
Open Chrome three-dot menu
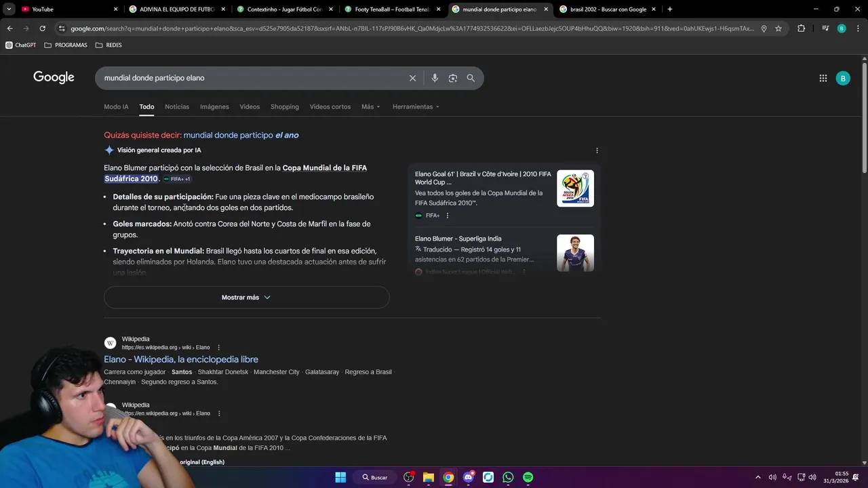(857, 28)
